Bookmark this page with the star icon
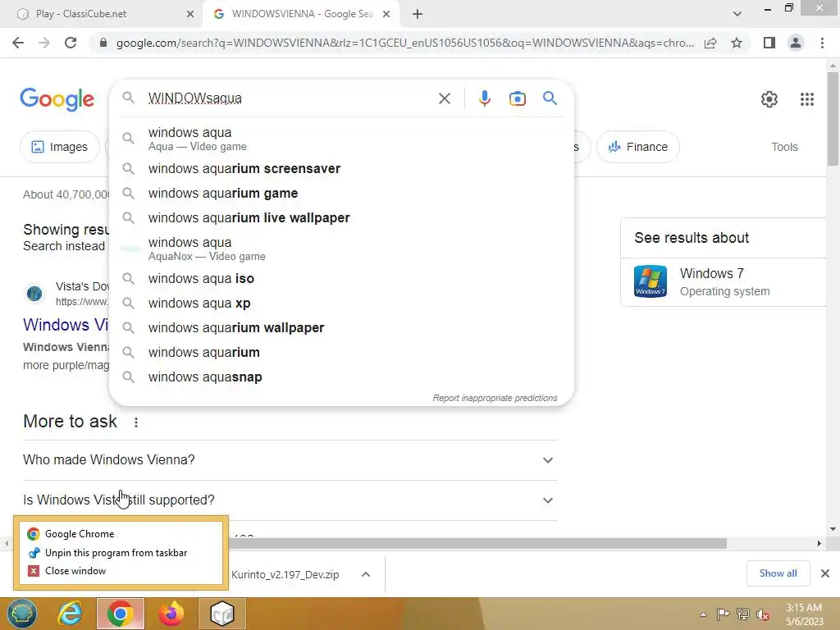 pos(737,43)
